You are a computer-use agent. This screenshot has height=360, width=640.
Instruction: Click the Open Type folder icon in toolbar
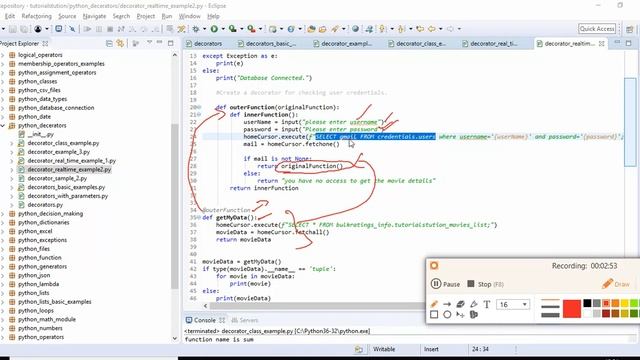pos(311,29)
